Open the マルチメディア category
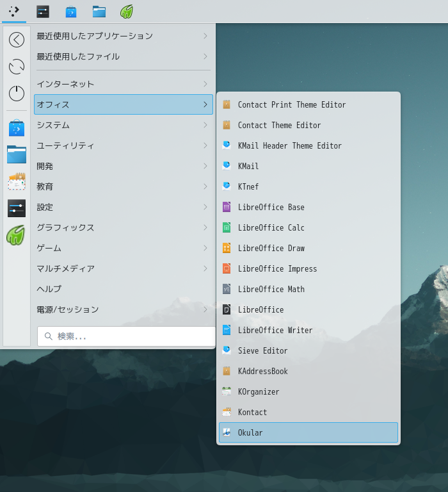This screenshot has height=492, width=448. tap(124, 268)
